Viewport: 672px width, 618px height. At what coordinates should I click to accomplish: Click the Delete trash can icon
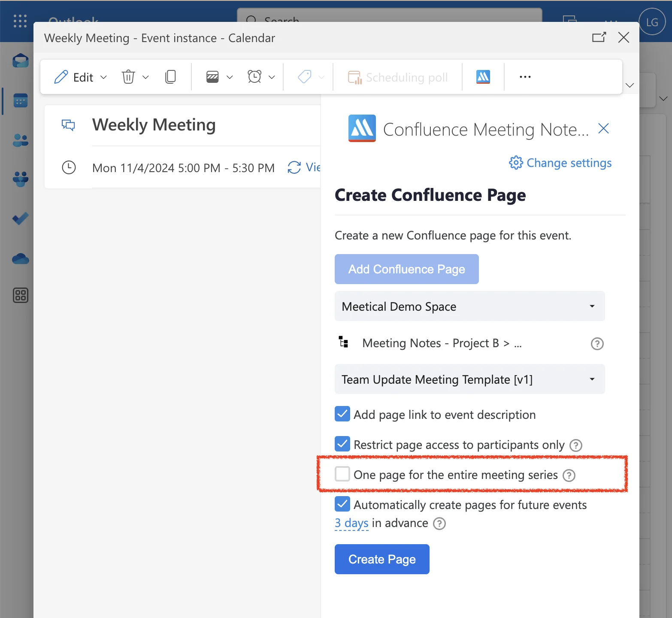[128, 77]
